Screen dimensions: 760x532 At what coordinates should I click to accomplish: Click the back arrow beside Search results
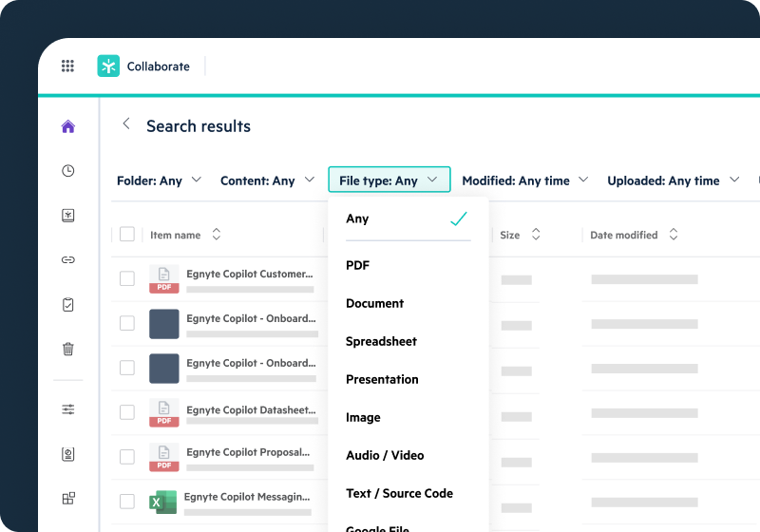[x=125, y=124]
